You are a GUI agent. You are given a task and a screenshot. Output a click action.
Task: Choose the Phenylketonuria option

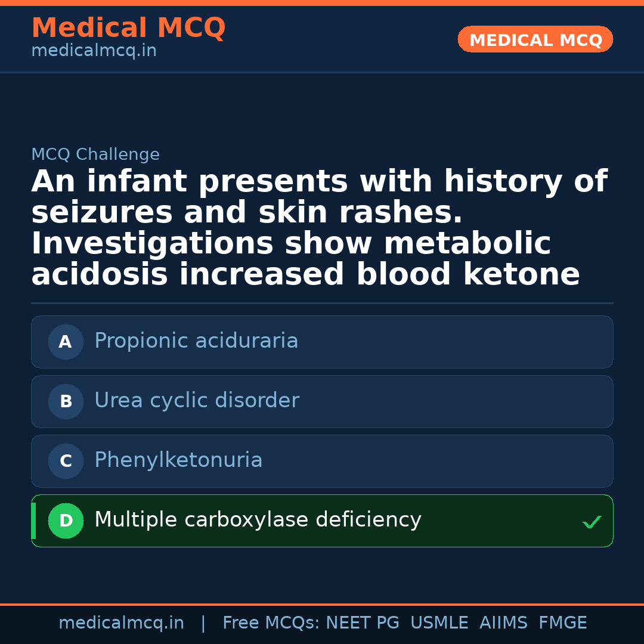click(x=178, y=460)
